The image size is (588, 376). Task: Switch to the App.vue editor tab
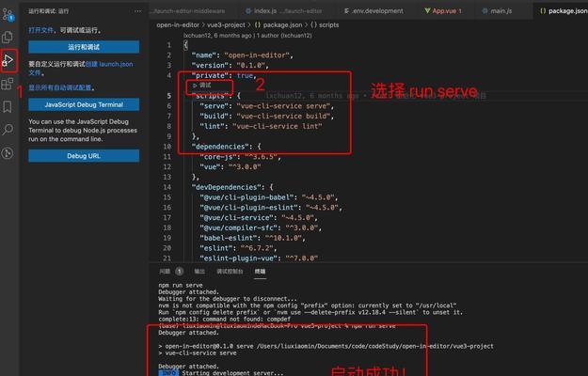tap(443, 11)
